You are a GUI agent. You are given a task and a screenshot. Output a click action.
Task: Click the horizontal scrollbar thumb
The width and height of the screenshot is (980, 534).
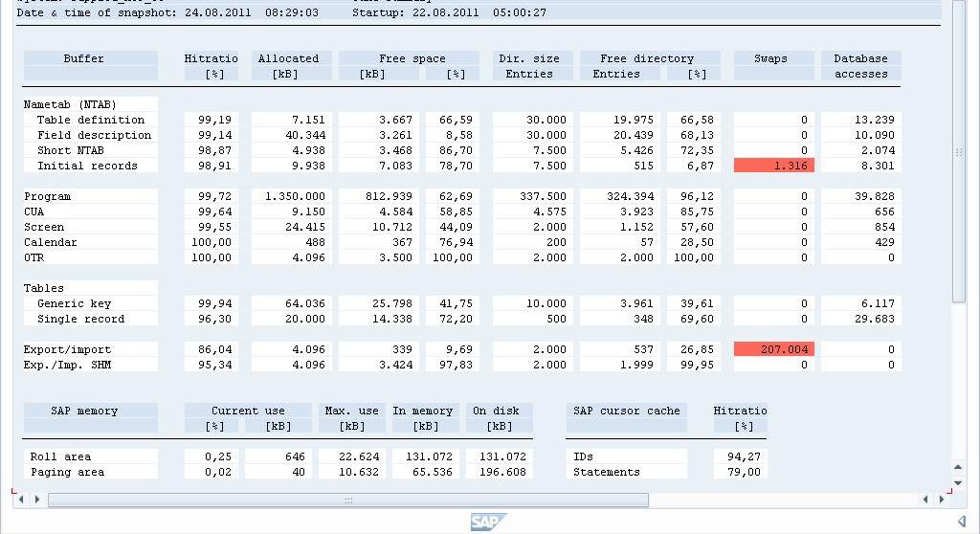pos(348,500)
